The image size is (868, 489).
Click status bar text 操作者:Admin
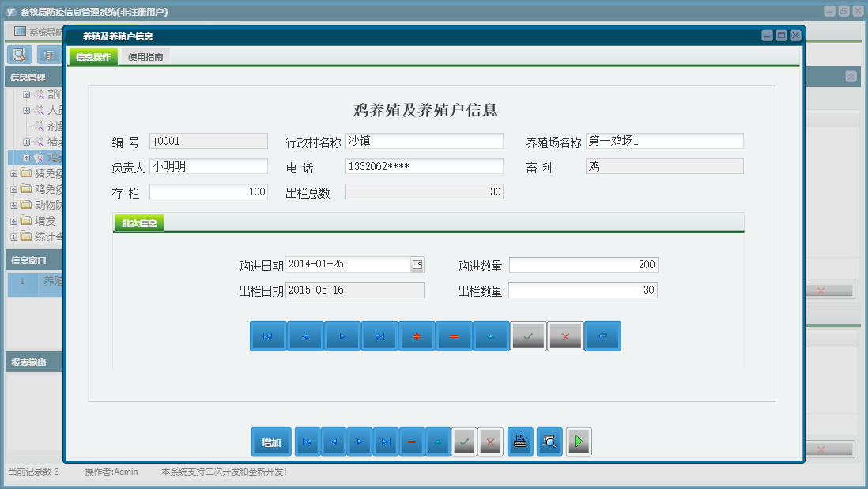[x=111, y=472]
